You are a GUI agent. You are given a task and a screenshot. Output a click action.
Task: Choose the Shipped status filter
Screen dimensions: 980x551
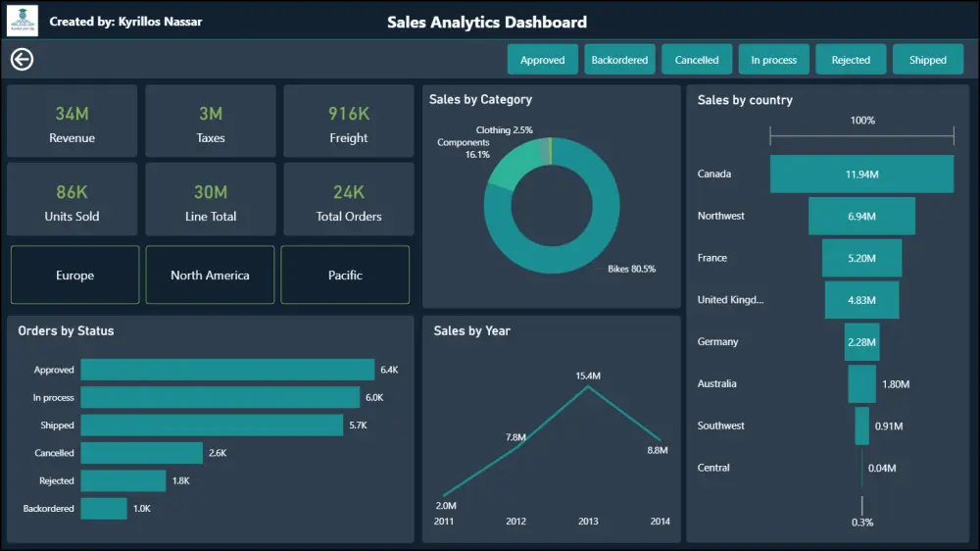coord(927,60)
